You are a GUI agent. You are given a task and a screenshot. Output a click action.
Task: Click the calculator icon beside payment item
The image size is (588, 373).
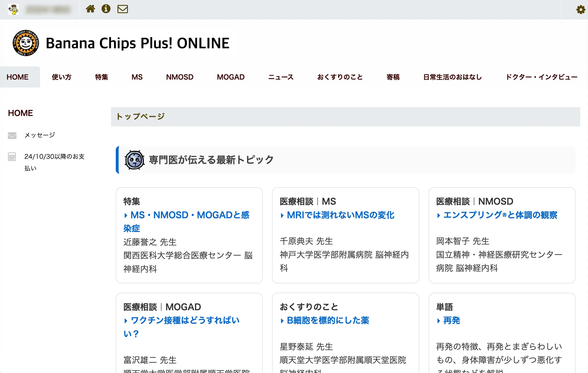coord(12,157)
